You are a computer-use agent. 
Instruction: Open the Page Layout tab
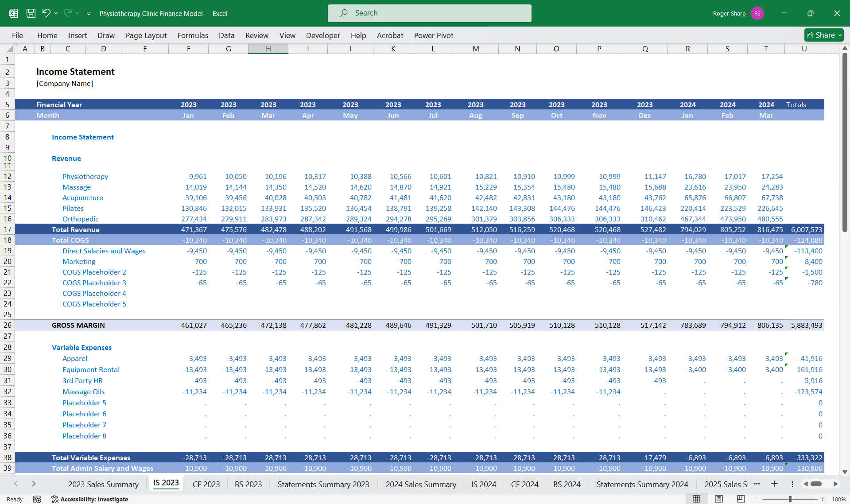coord(146,35)
